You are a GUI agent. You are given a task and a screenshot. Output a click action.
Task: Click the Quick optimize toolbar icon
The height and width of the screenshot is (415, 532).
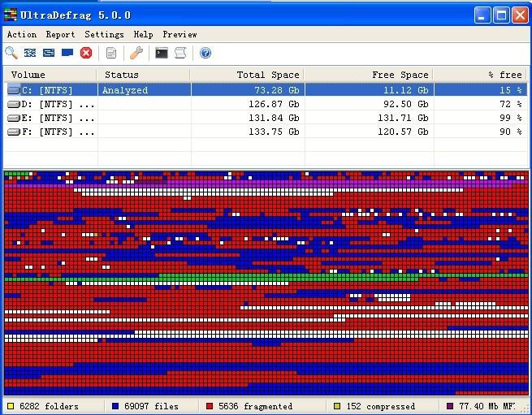click(49, 53)
